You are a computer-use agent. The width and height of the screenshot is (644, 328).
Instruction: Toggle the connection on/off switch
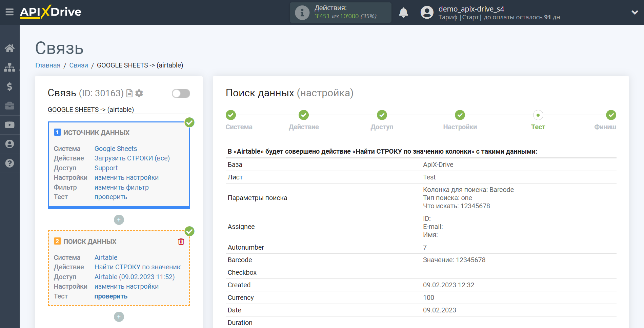181,93
